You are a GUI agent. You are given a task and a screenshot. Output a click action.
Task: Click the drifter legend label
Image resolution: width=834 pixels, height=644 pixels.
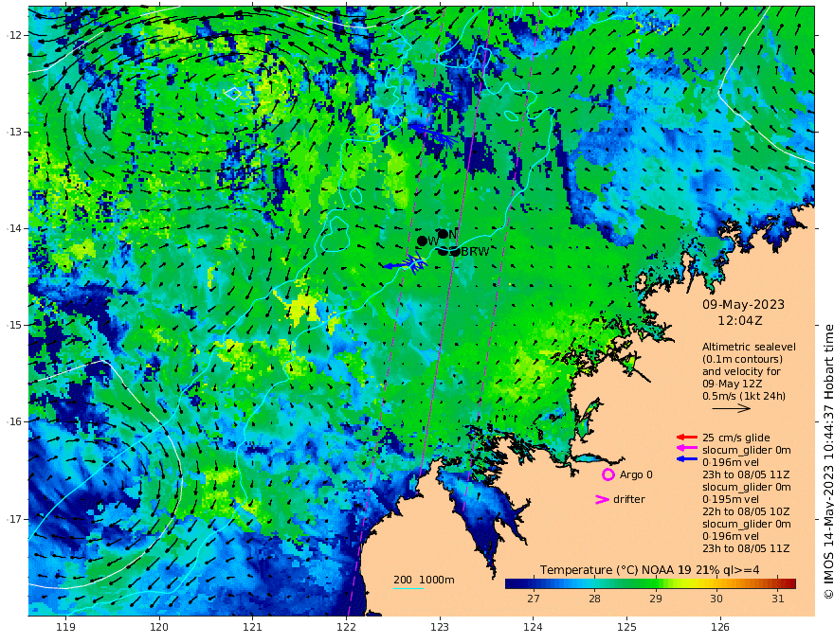click(628, 499)
